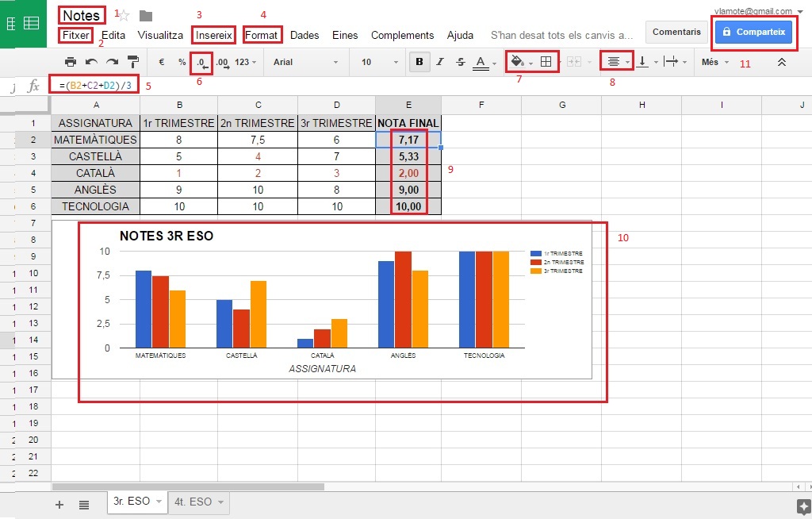Click the Explore icon in bottom corner
The width and height of the screenshot is (812, 519).
pyautogui.click(x=803, y=506)
